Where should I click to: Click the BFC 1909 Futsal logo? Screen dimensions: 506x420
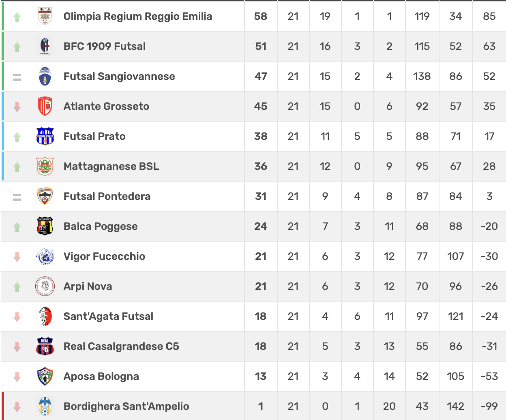pos(45,46)
